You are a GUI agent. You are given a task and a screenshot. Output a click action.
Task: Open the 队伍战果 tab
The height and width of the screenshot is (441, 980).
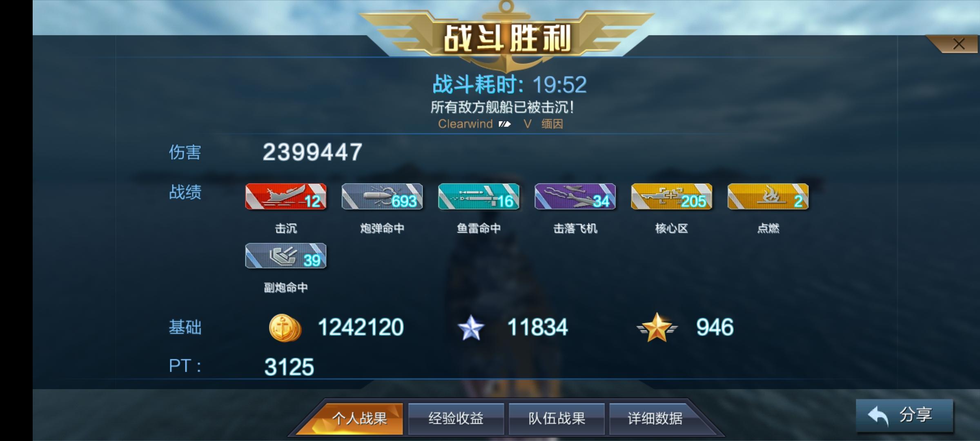(x=557, y=419)
